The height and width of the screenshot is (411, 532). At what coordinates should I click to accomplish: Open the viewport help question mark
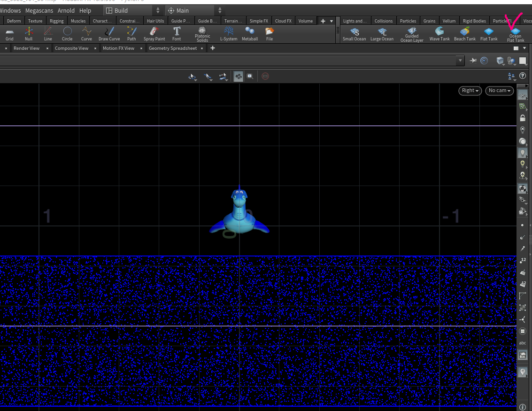523,76
